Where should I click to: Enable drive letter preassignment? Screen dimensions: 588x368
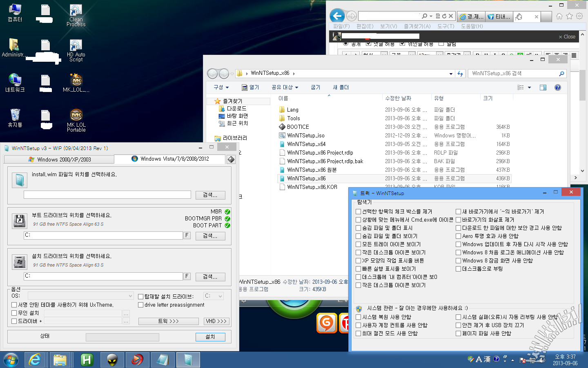(x=140, y=305)
